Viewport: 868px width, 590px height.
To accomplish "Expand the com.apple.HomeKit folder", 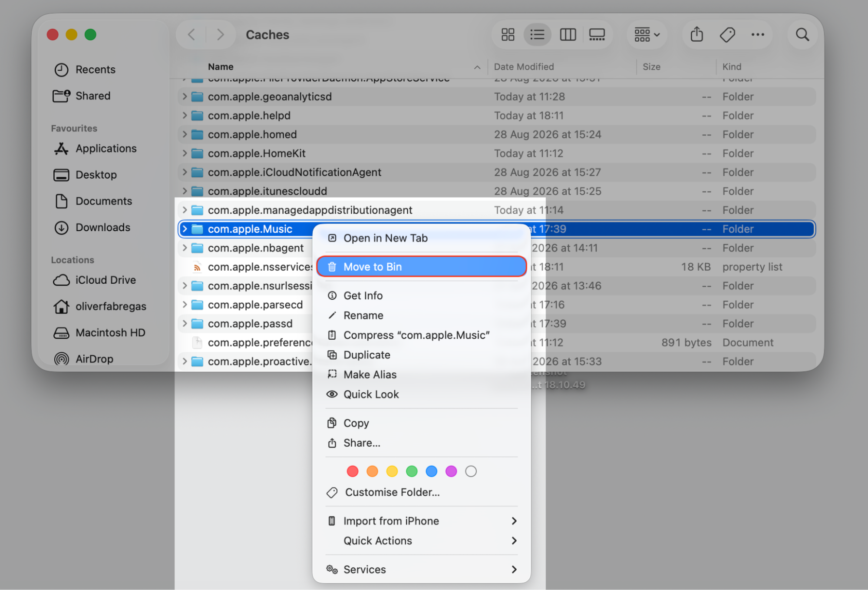I will point(185,153).
